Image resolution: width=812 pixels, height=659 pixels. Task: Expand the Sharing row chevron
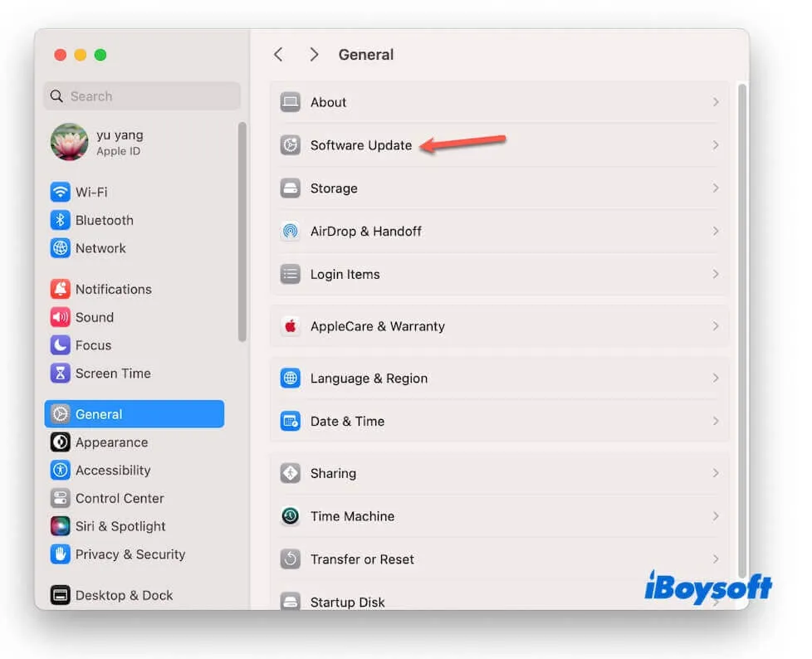pyautogui.click(x=715, y=473)
